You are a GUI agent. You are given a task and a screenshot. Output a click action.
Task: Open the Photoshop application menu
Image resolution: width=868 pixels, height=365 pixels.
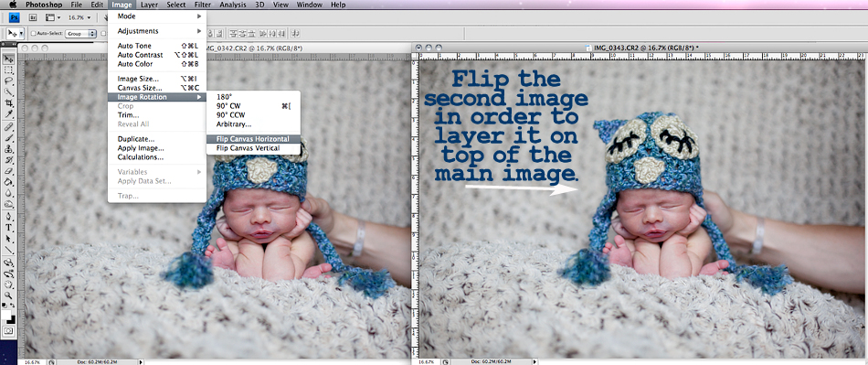(43, 5)
